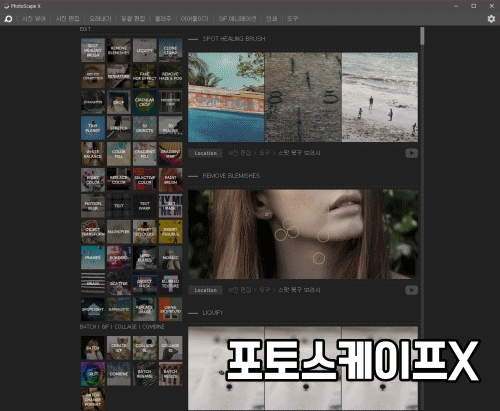The width and height of the screenshot is (500, 411).
Task: Open the Gradient Map tile
Action: [x=170, y=154]
